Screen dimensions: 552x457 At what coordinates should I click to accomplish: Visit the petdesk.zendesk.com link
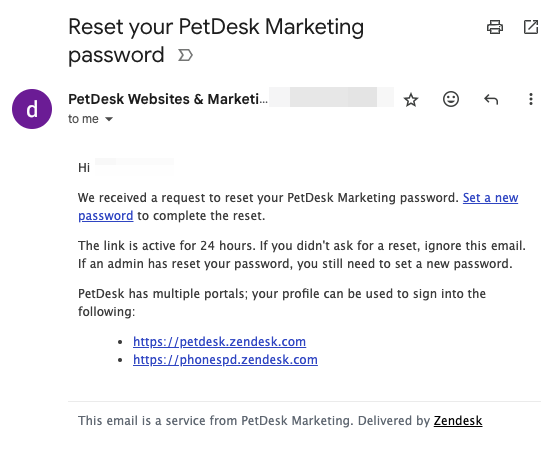pyautogui.click(x=219, y=342)
